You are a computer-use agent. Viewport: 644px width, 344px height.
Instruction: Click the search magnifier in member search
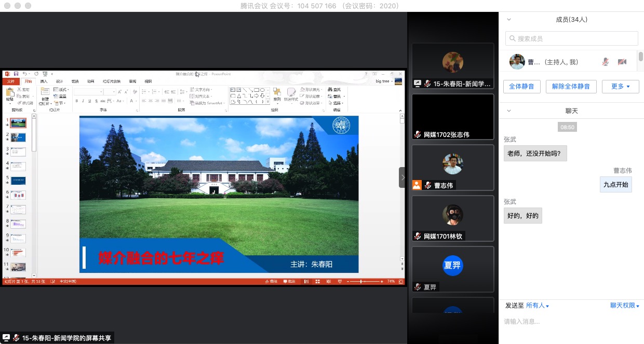[x=513, y=38]
